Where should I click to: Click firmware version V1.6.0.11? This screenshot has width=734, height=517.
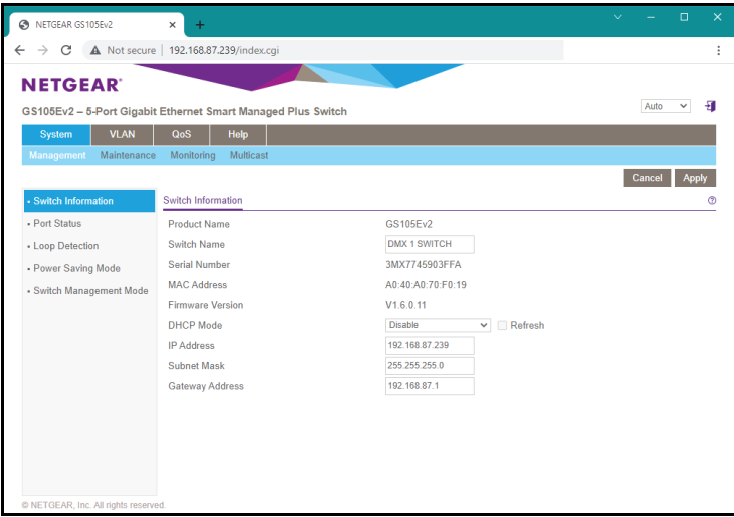click(x=406, y=305)
